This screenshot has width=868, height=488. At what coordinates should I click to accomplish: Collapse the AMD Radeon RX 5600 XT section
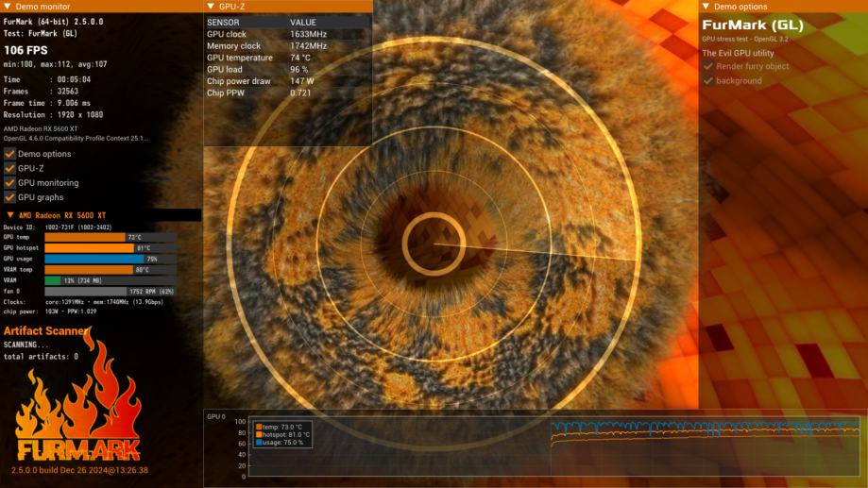click(10, 214)
